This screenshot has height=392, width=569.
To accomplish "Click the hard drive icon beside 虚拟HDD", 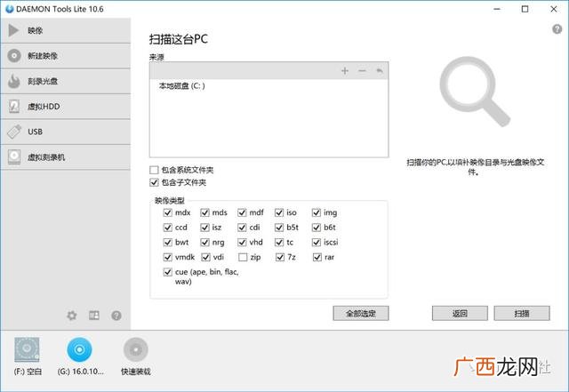I will pyautogui.click(x=14, y=107).
